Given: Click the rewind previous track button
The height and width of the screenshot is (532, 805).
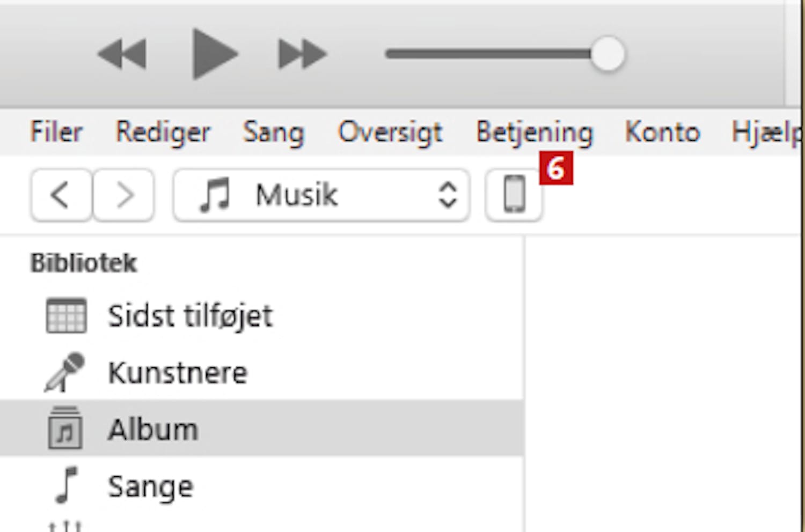Looking at the screenshot, I should 122,54.
